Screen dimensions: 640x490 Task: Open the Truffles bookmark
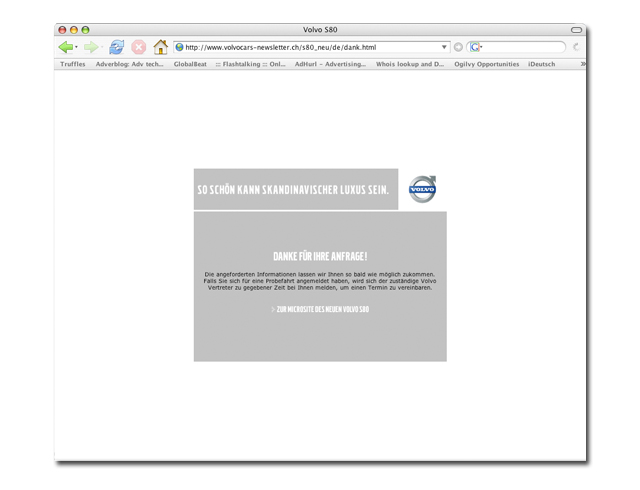(73, 64)
